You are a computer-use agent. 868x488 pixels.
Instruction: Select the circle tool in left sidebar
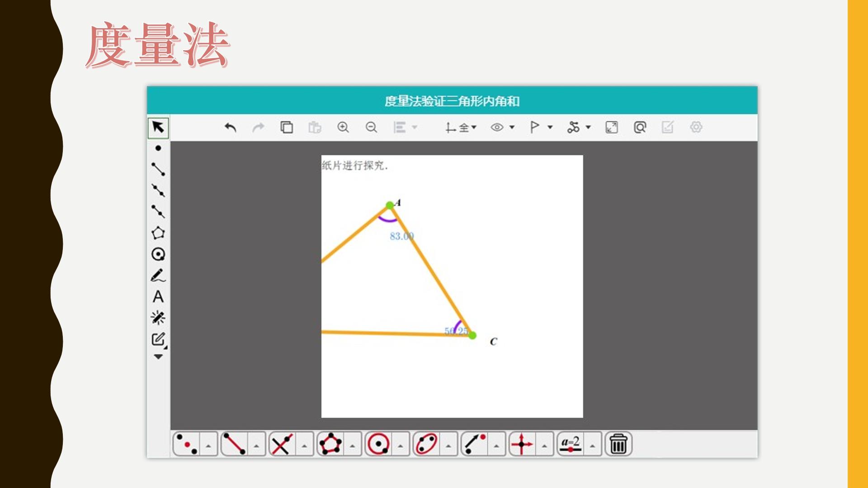pos(158,254)
